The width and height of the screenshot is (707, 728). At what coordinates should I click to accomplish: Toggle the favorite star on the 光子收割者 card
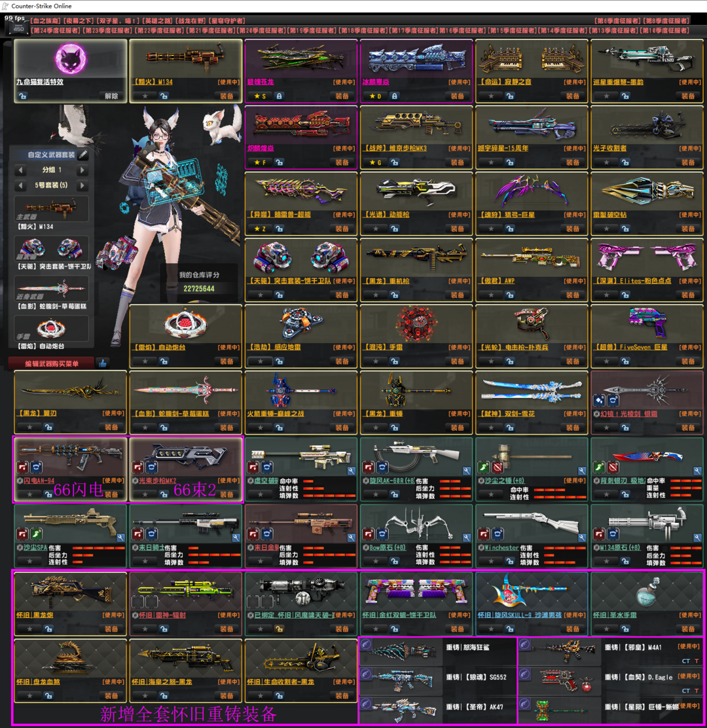[607, 162]
